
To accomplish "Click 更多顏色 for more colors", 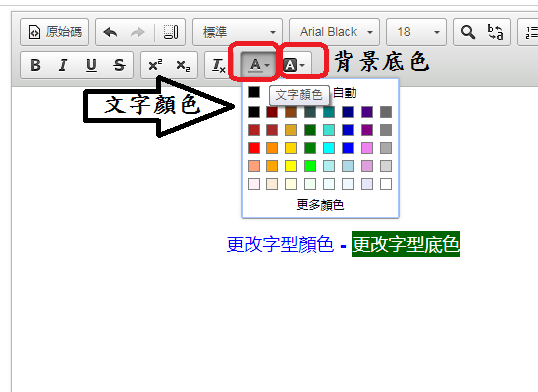I will point(320,205).
